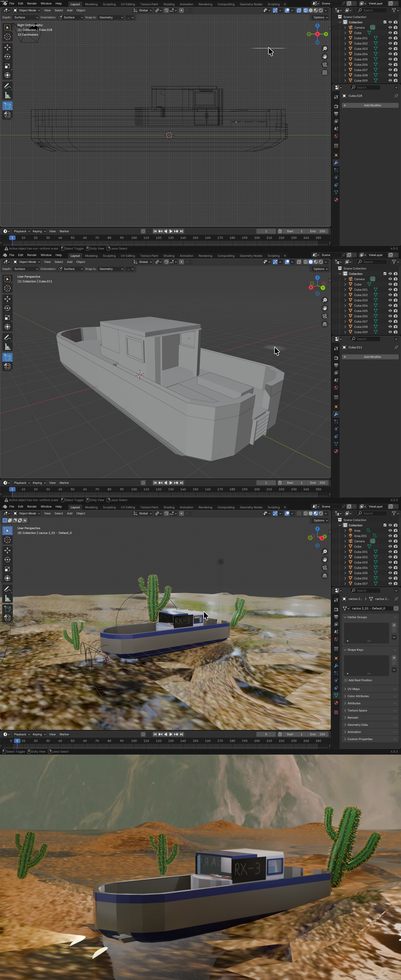Open the File menu in the Cube.011 window
The height and width of the screenshot is (980, 401).
point(12,255)
